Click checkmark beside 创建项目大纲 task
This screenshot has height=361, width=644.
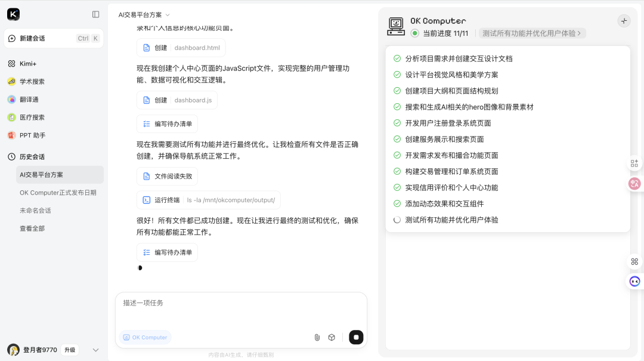tap(397, 91)
